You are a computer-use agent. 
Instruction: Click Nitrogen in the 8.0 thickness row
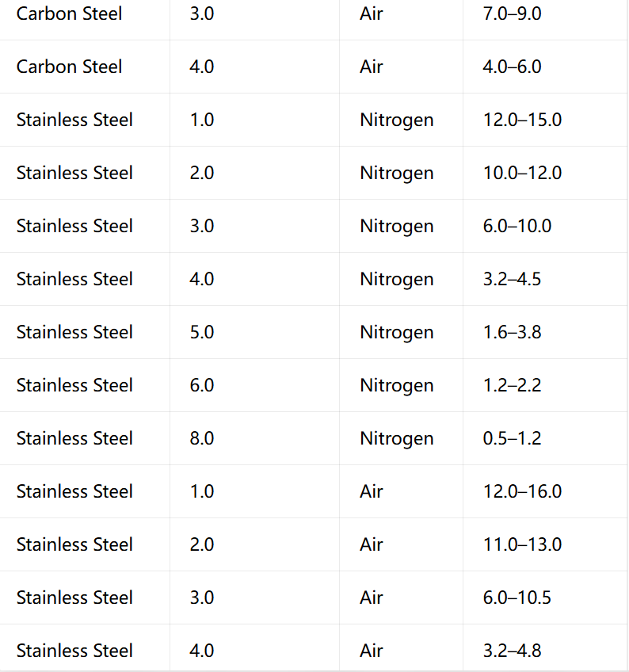(x=396, y=440)
